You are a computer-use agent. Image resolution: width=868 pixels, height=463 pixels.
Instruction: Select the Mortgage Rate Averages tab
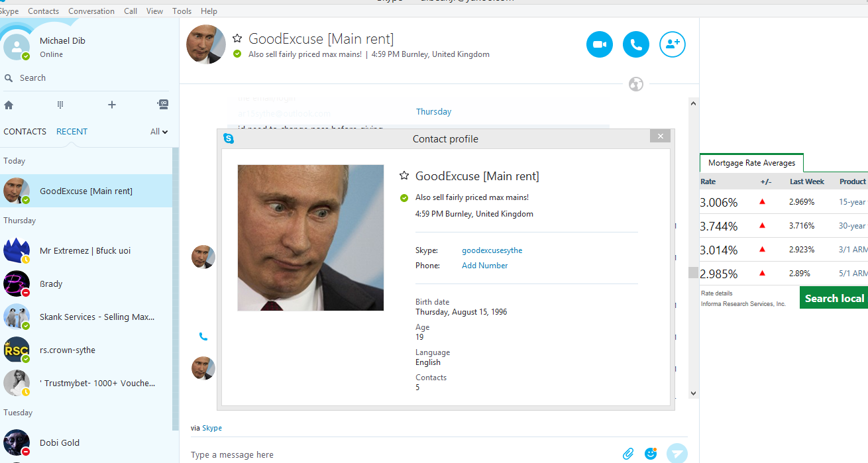pos(751,163)
